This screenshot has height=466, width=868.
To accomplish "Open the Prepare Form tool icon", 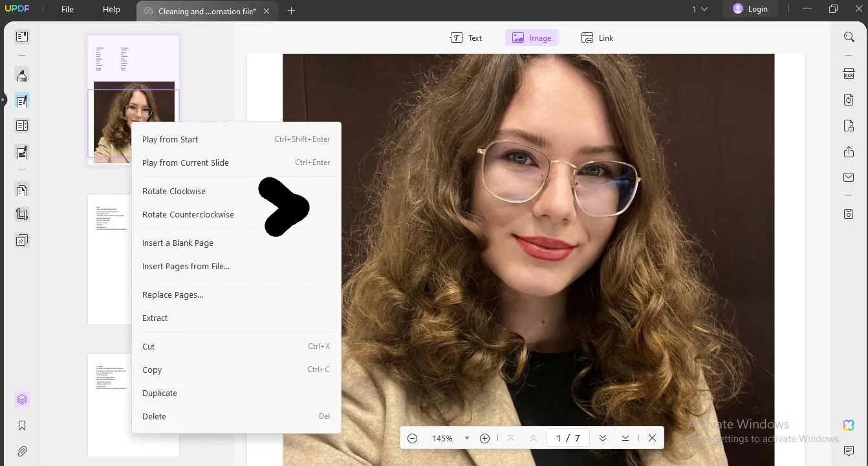I will (22, 126).
